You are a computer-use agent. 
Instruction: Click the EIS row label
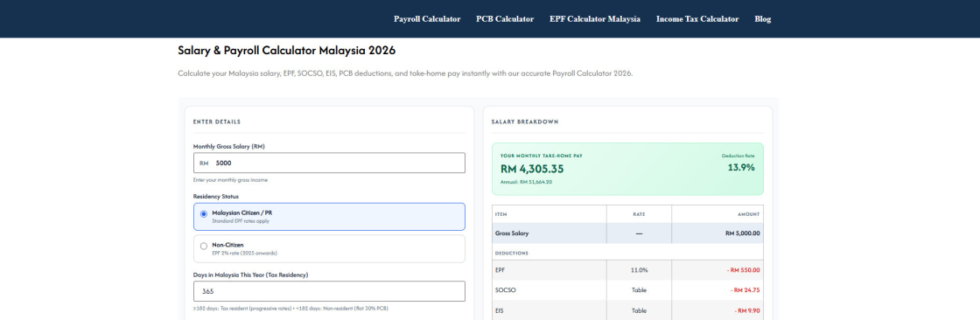point(499,310)
